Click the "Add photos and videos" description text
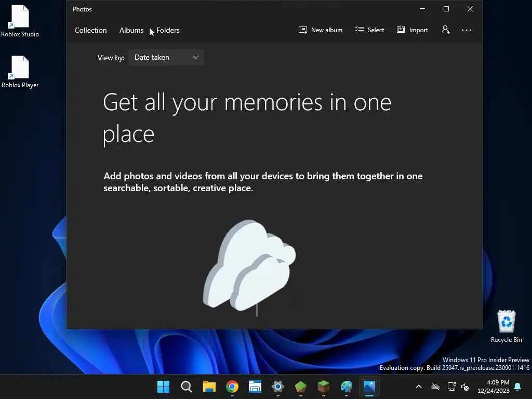Viewport: 532px width, 399px height. [x=263, y=182]
